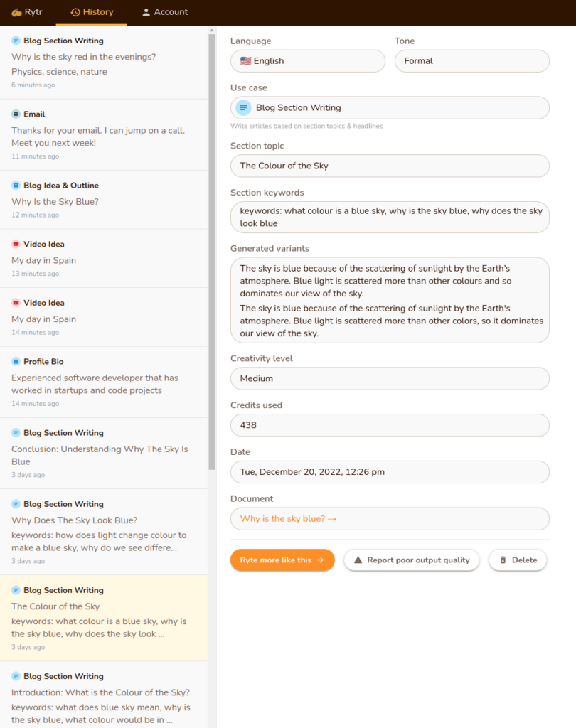
Task: Open 'Thanks for your email' history entry
Action: pos(104,134)
